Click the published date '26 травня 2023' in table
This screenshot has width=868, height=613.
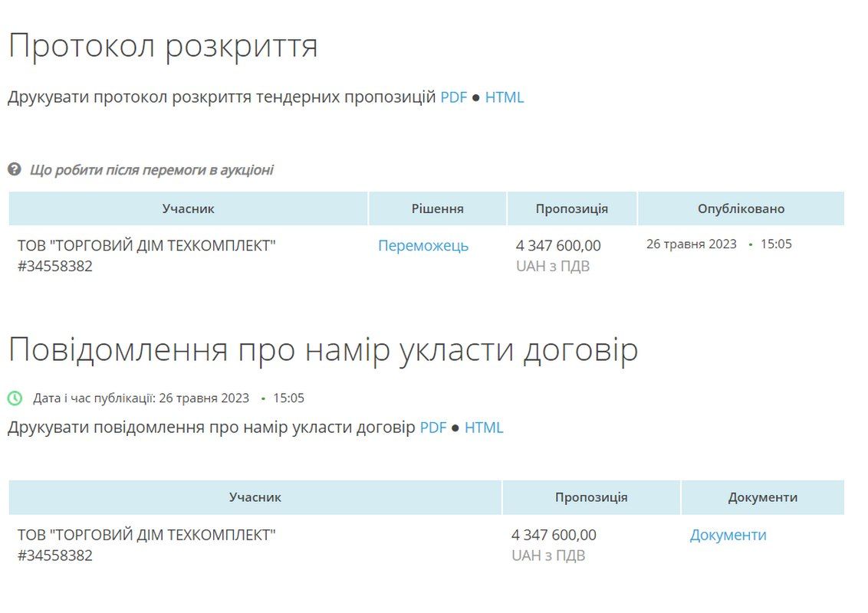[x=691, y=244]
